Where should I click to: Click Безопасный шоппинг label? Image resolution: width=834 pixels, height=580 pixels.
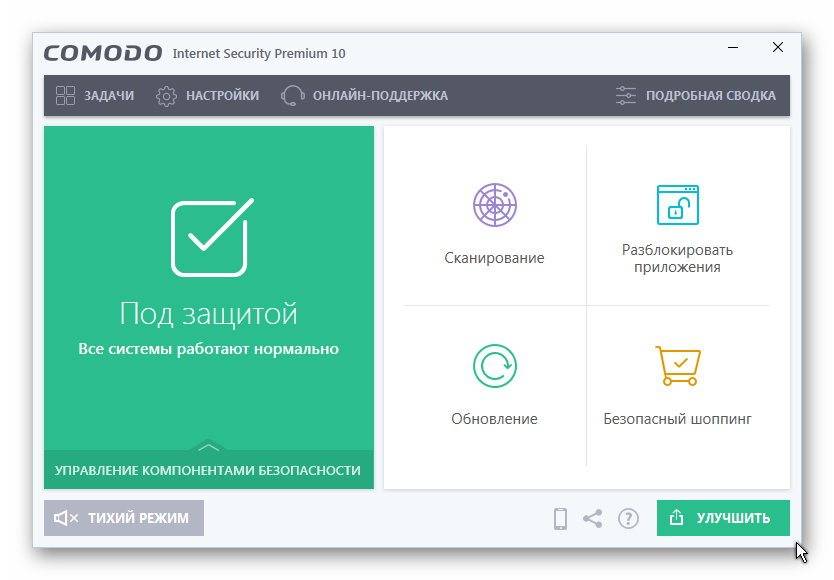click(x=677, y=419)
